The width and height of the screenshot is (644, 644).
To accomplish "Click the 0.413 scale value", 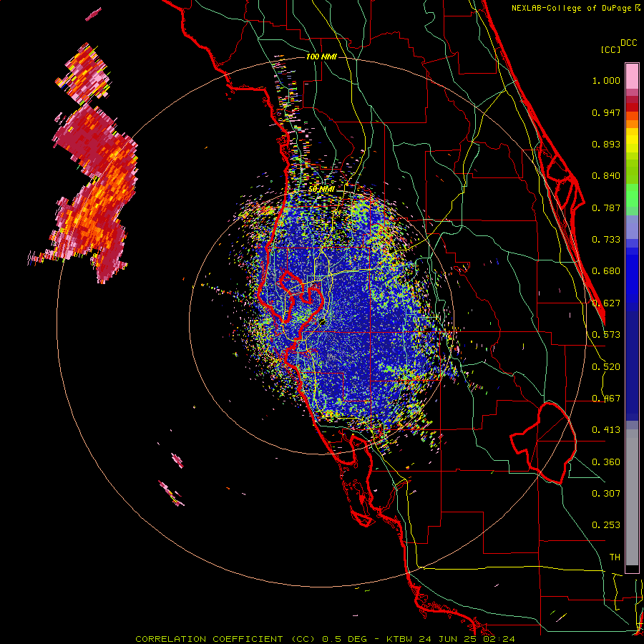I will [606, 430].
